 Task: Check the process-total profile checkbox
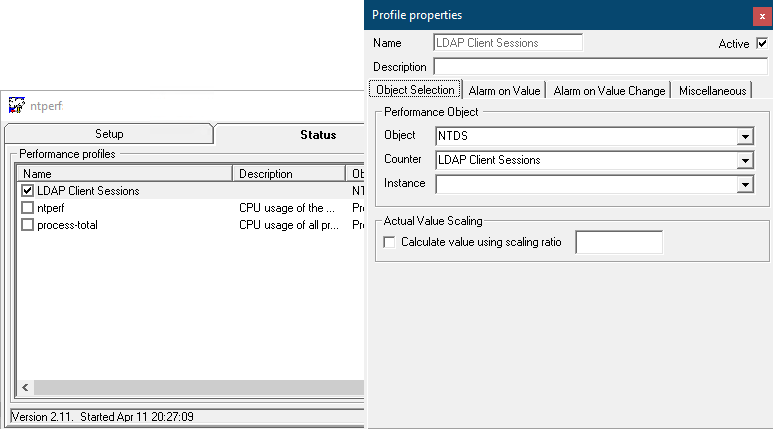point(28,225)
